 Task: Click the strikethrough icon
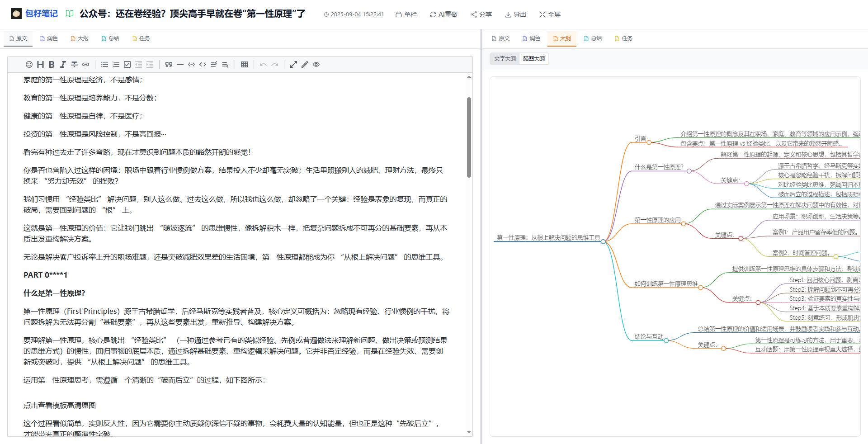tap(74, 65)
